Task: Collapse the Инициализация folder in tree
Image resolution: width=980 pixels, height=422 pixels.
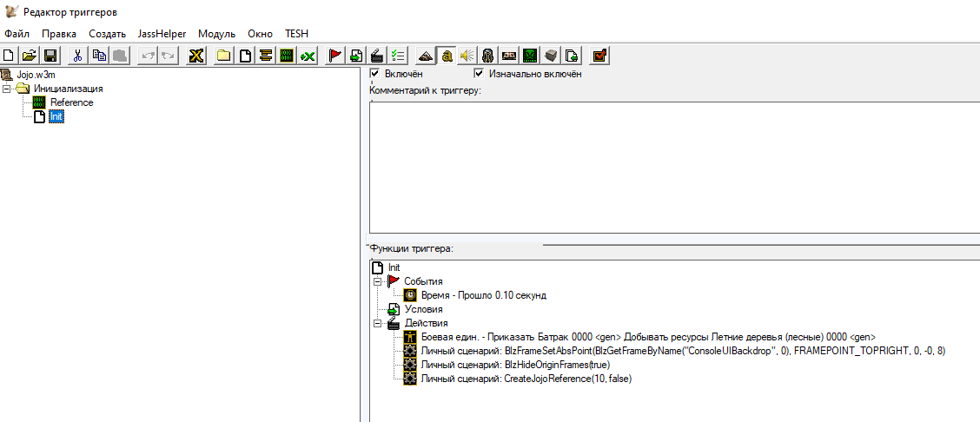Action: pyautogui.click(x=6, y=89)
